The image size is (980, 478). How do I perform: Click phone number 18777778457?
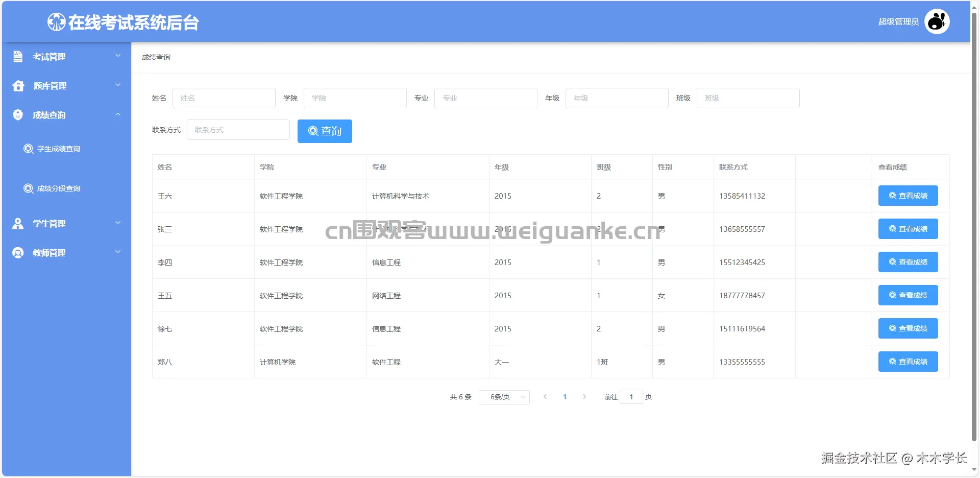pyautogui.click(x=742, y=296)
